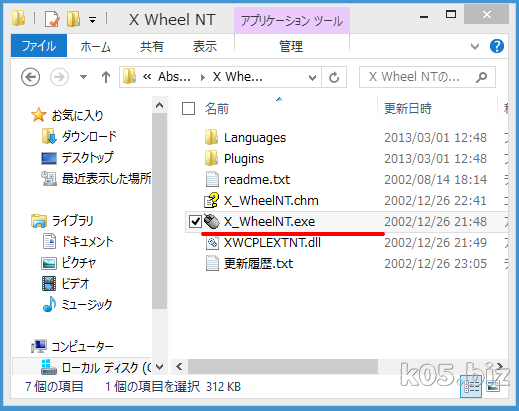Open デスクトップ in navigation pane
This screenshot has width=519, height=411.
[88, 157]
